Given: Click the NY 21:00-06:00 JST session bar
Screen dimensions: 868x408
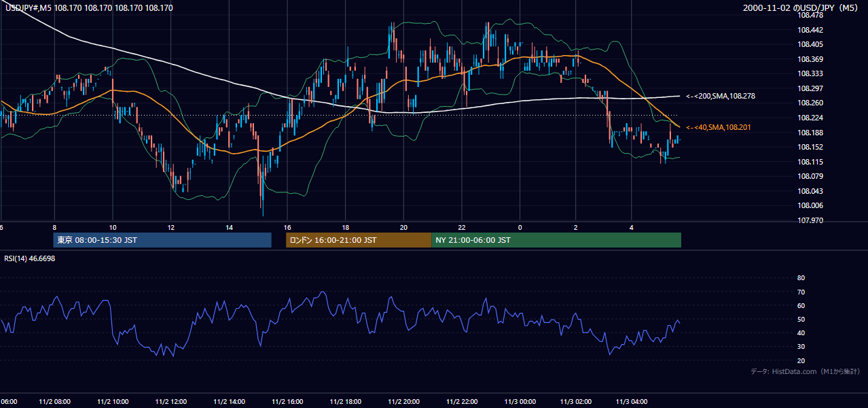Looking at the screenshot, I should 556,240.
